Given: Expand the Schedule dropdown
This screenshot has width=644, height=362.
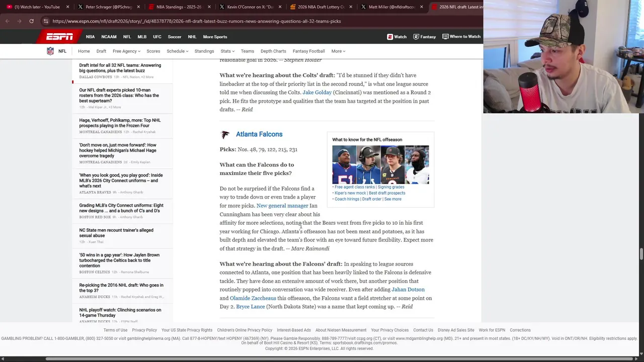Looking at the screenshot, I should tap(177, 51).
